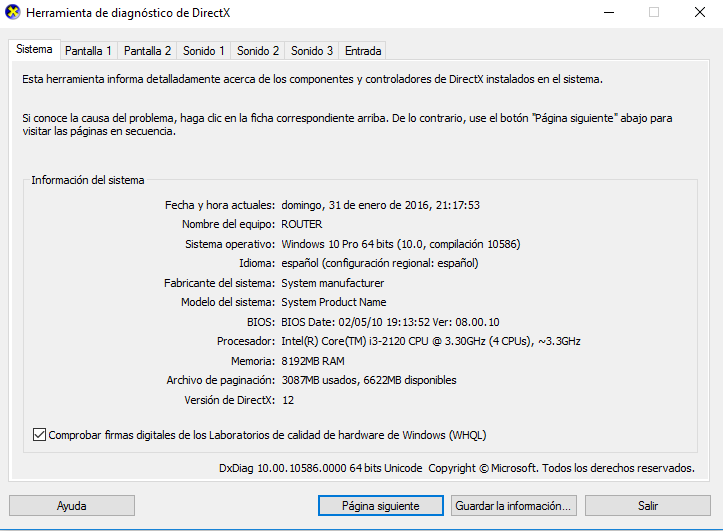Click the Versión de DirectX: label

(x=230, y=400)
